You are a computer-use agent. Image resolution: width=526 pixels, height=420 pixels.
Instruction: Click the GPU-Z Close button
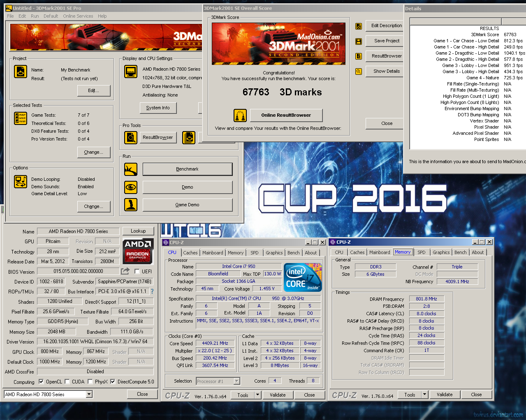coord(142,394)
